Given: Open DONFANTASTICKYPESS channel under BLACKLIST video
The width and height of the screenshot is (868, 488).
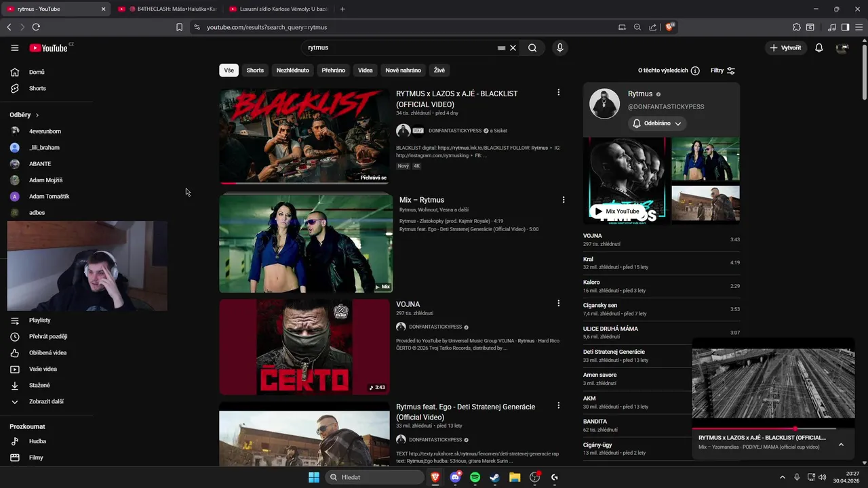Looking at the screenshot, I should [x=454, y=130].
